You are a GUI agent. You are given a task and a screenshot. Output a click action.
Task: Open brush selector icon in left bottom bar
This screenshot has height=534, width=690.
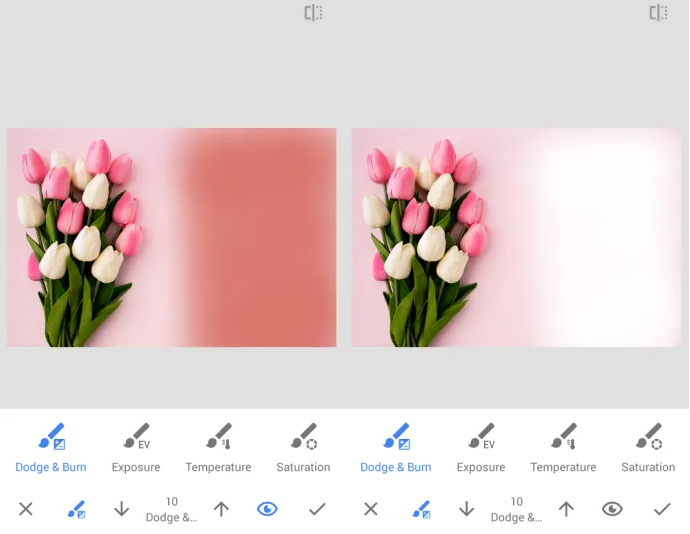tap(77, 509)
